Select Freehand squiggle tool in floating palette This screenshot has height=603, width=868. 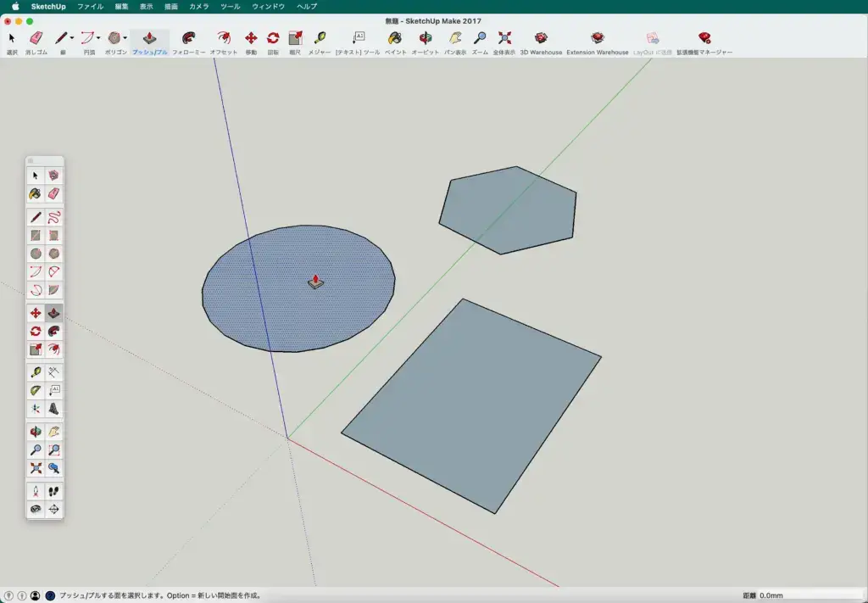tap(53, 217)
